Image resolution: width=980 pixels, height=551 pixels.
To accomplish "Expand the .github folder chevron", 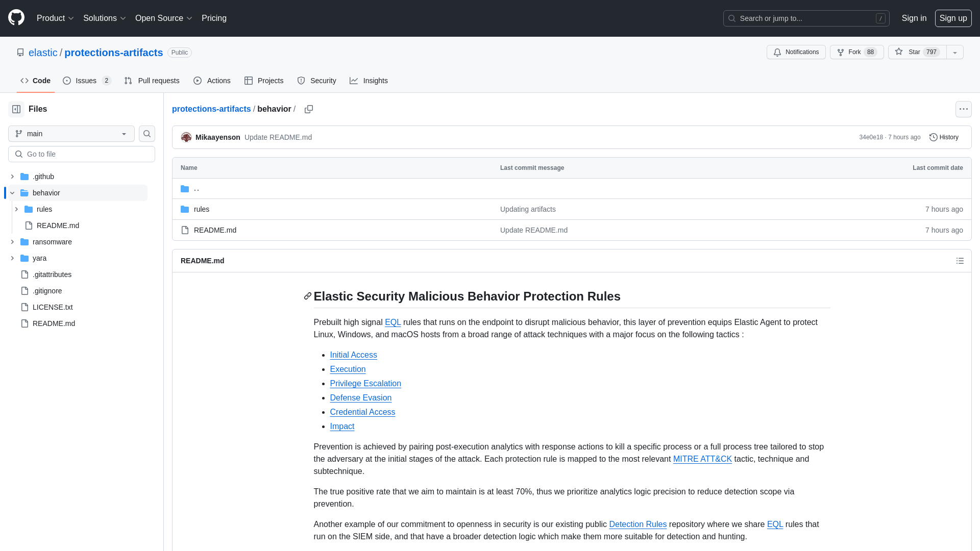I will tap(12, 177).
